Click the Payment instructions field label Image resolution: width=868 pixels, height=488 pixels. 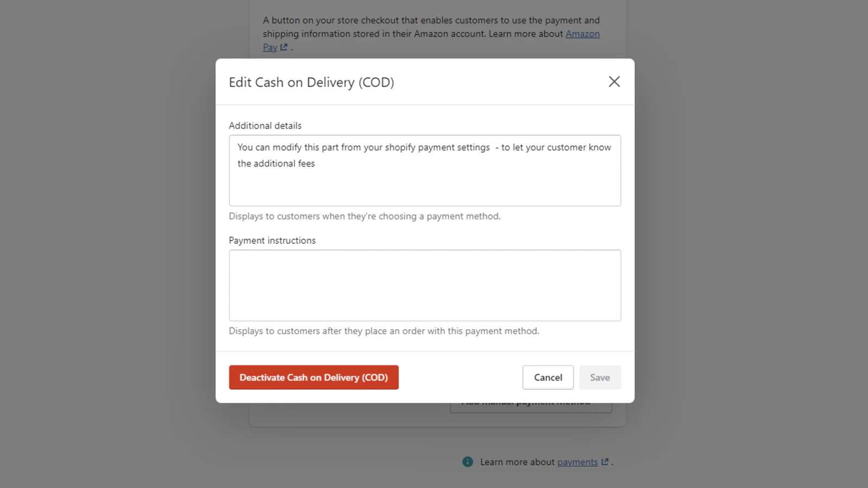tap(272, 240)
